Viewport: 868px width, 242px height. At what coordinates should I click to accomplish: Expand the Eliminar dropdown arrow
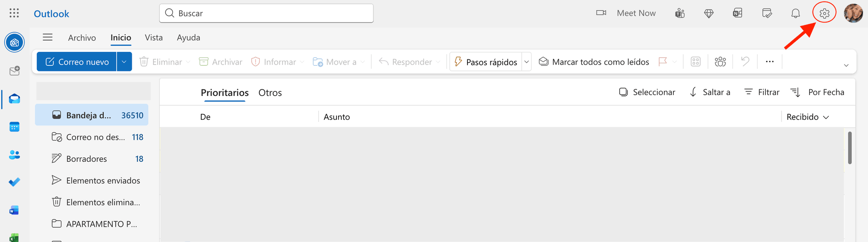point(188,62)
